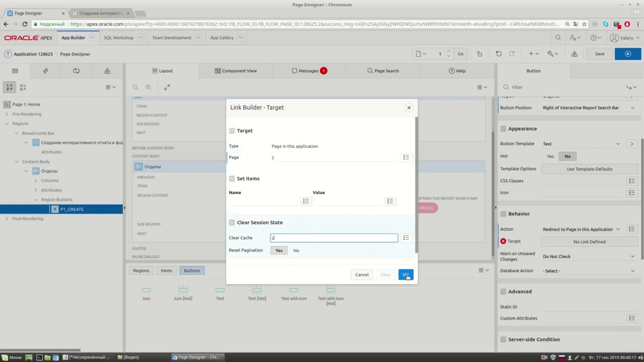644x362 pixels.
Task: Open Warn on Unsaved Changes dropdown
Action: [x=589, y=256]
